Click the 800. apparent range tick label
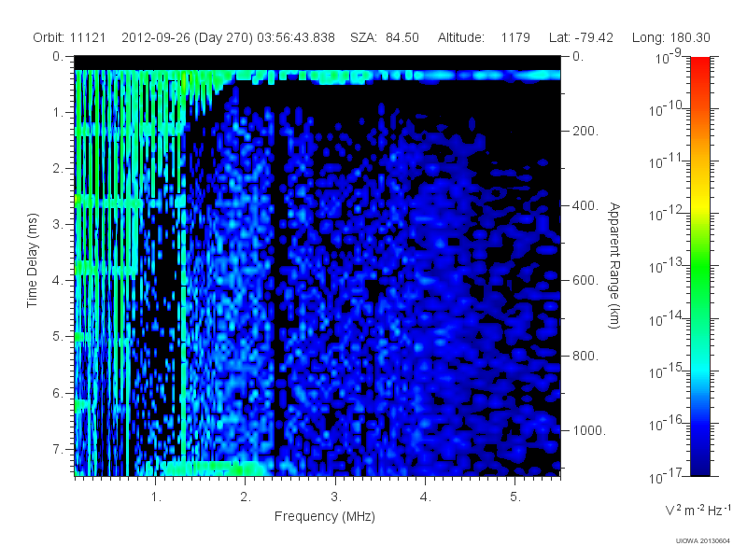This screenshot has height=560, width=747. click(x=585, y=356)
